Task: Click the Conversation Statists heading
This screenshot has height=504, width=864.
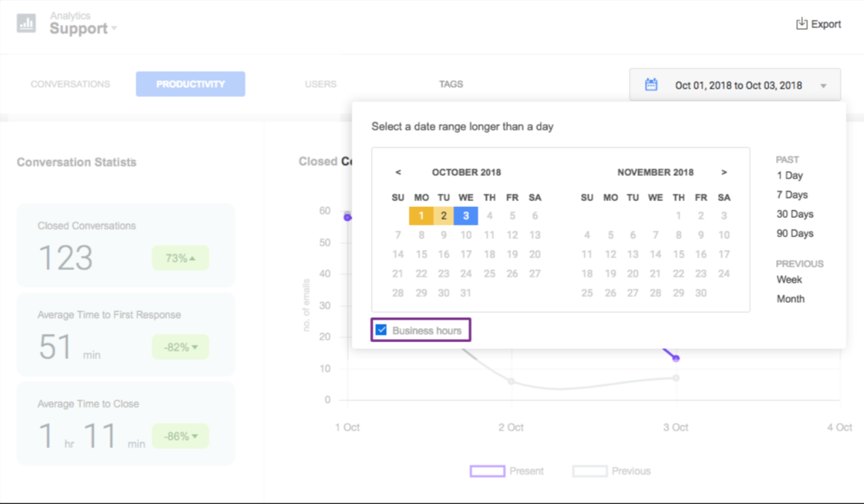Action: point(77,162)
